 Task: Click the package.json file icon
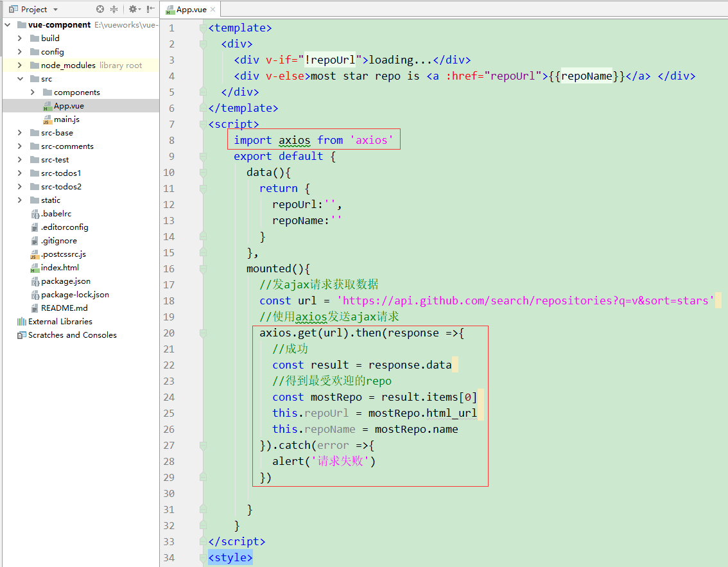[33, 281]
